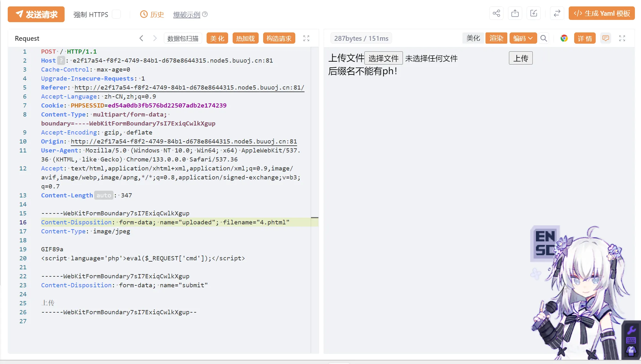Click the orange comment bubble icon

click(x=606, y=38)
